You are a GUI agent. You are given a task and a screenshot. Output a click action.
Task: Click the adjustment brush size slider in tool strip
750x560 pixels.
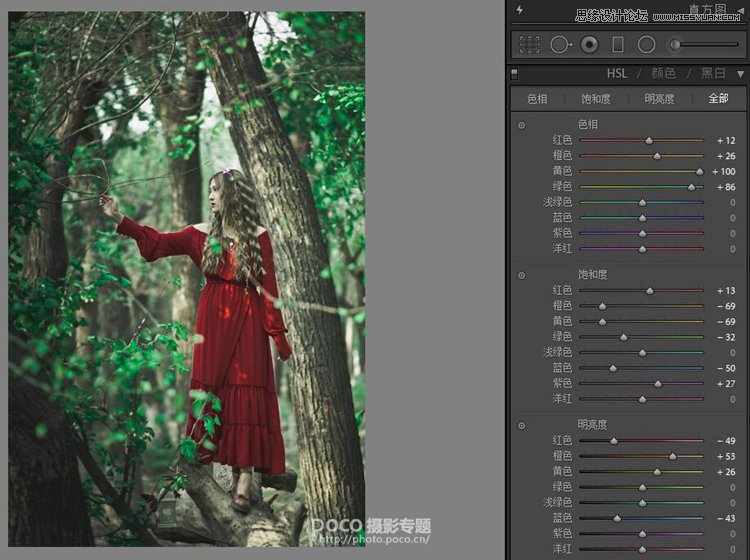tap(710, 44)
